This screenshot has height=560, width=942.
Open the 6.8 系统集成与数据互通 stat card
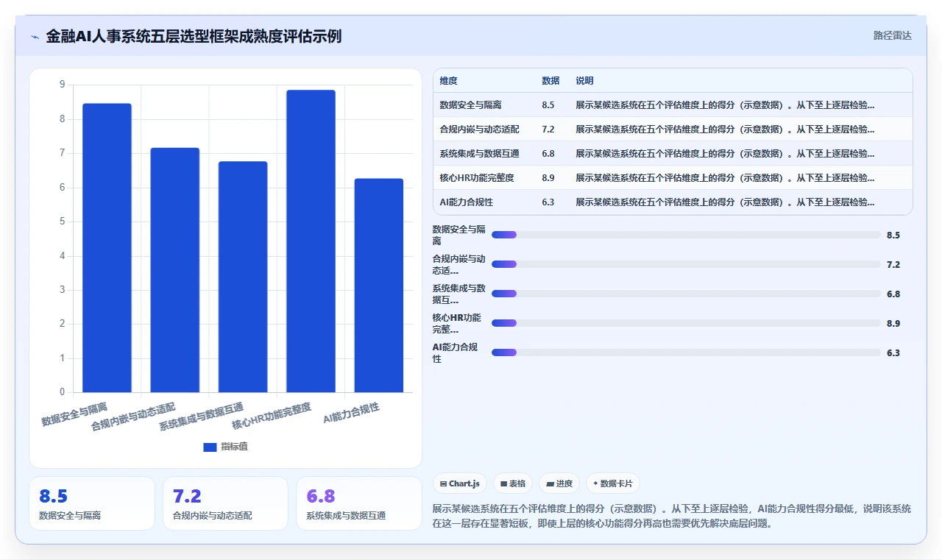359,503
